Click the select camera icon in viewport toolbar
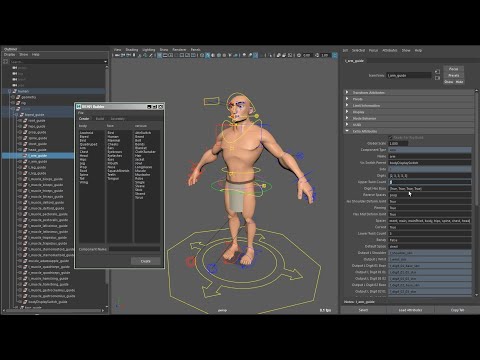This screenshot has height=360, width=480. [x=117, y=55]
